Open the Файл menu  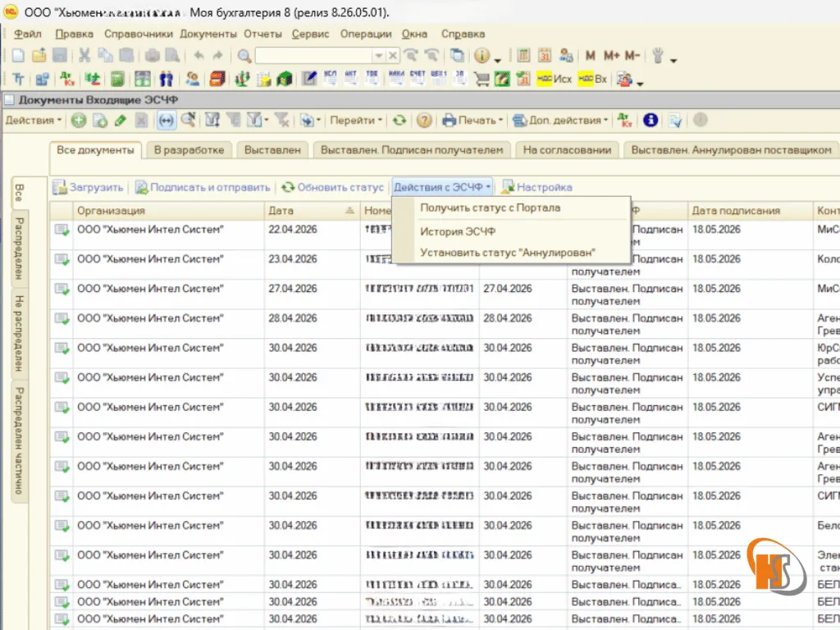pos(28,34)
